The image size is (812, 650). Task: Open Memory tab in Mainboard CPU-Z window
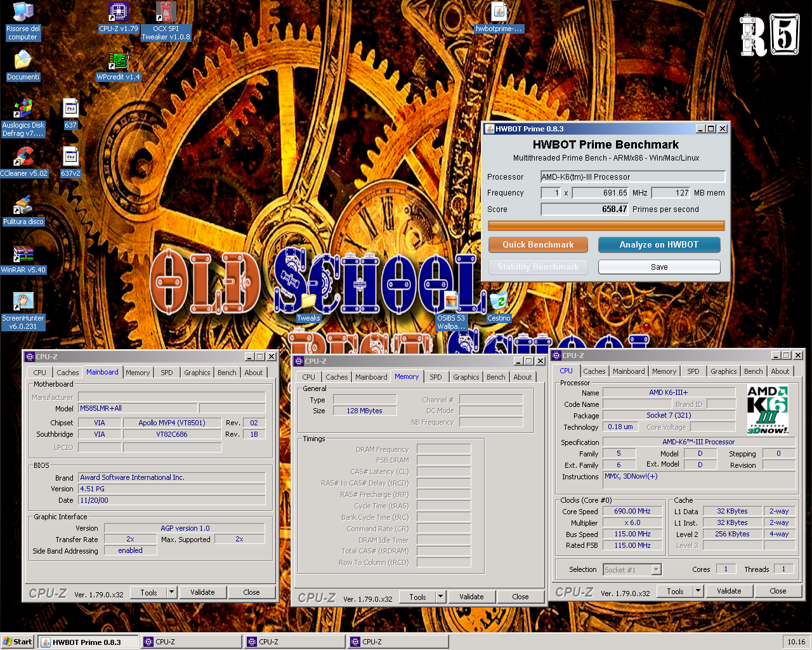138,373
